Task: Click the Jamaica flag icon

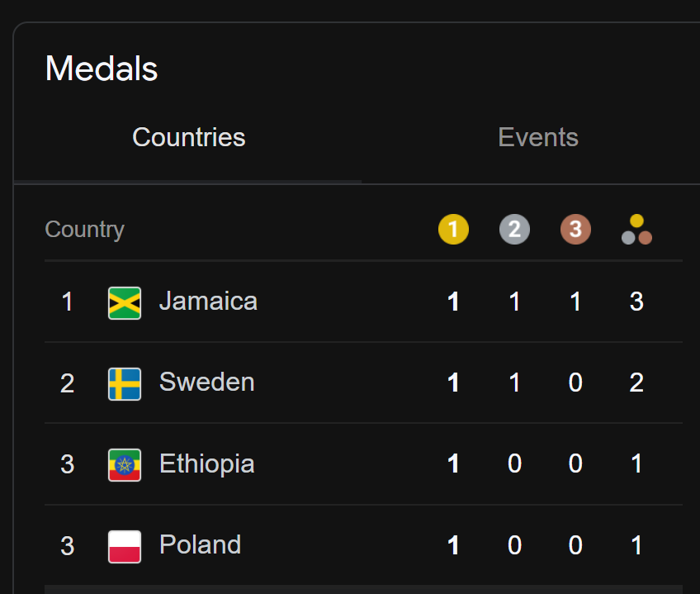Action: [125, 303]
